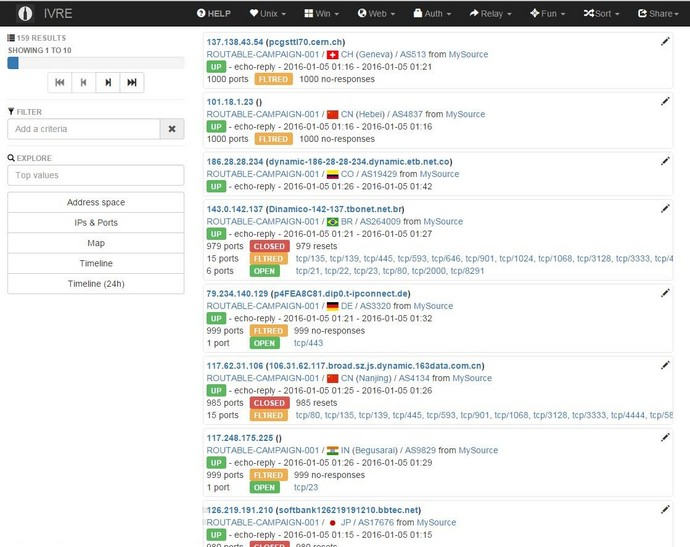Edit the 137.138.43.54 host entry

(x=665, y=41)
